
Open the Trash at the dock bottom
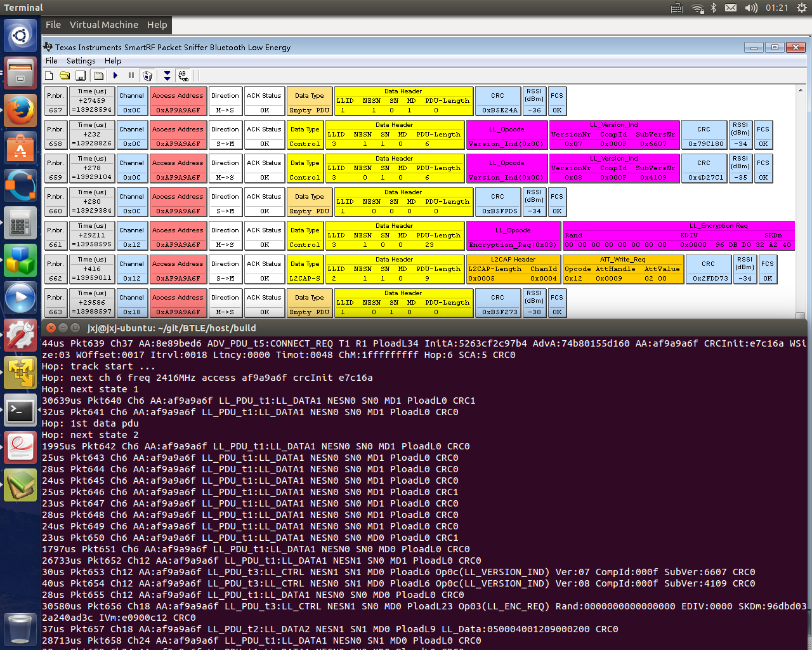tap(20, 628)
